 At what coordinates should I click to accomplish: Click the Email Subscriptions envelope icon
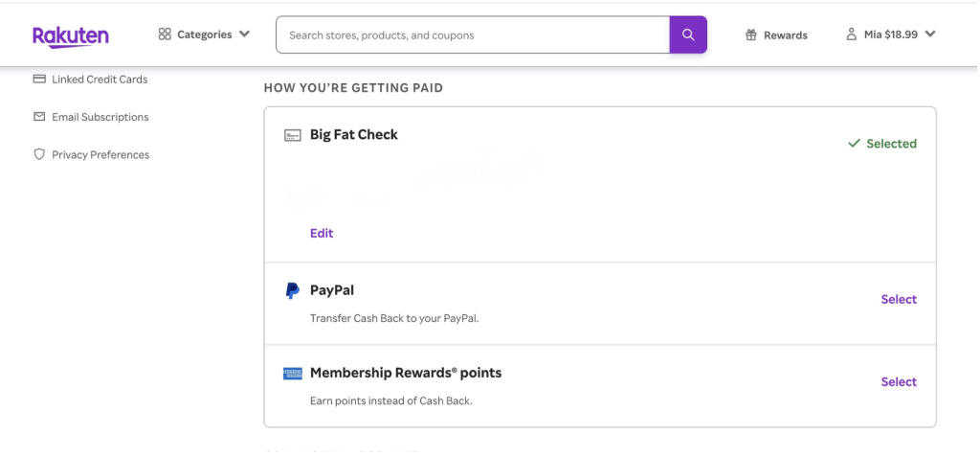[x=39, y=117]
